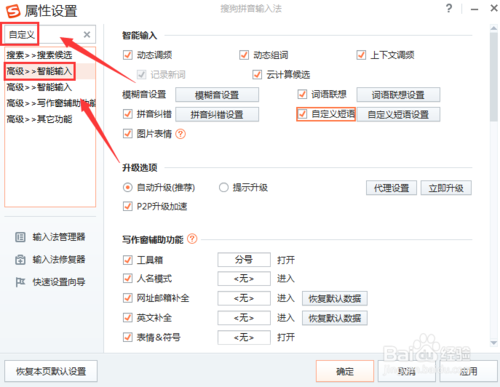Select the 提示升级 radio button
500x387 pixels.
pyautogui.click(x=224, y=187)
